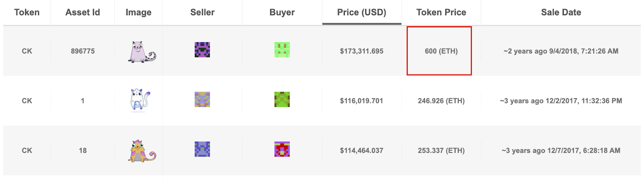Viewport: 644px width, 181px height.
Task: Click the $116,019.701 price cell
Action: (361, 101)
